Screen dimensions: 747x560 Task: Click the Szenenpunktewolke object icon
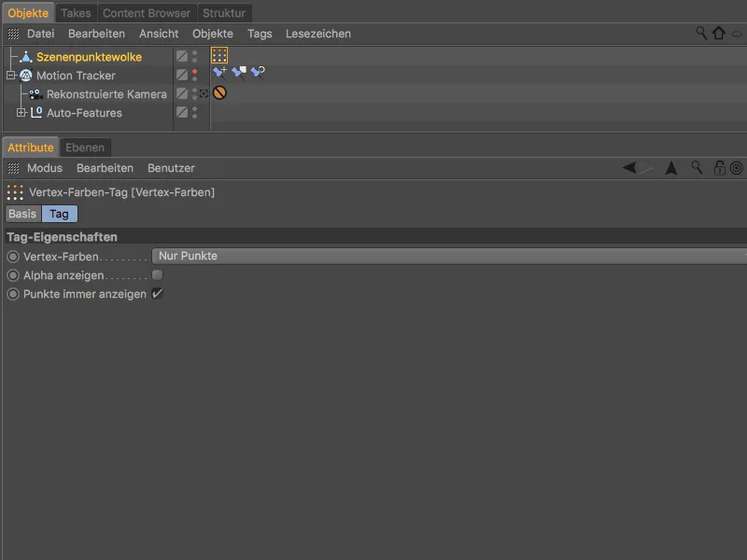[x=26, y=57]
